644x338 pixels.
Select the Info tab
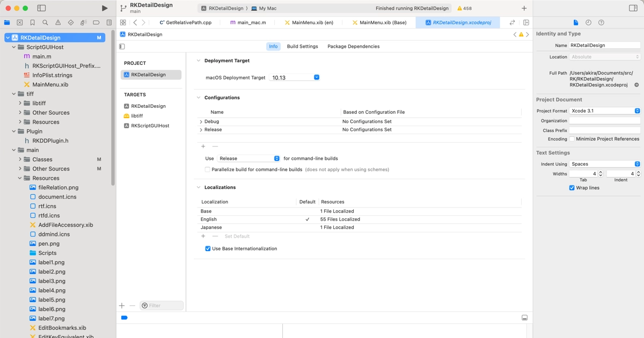[x=273, y=46]
